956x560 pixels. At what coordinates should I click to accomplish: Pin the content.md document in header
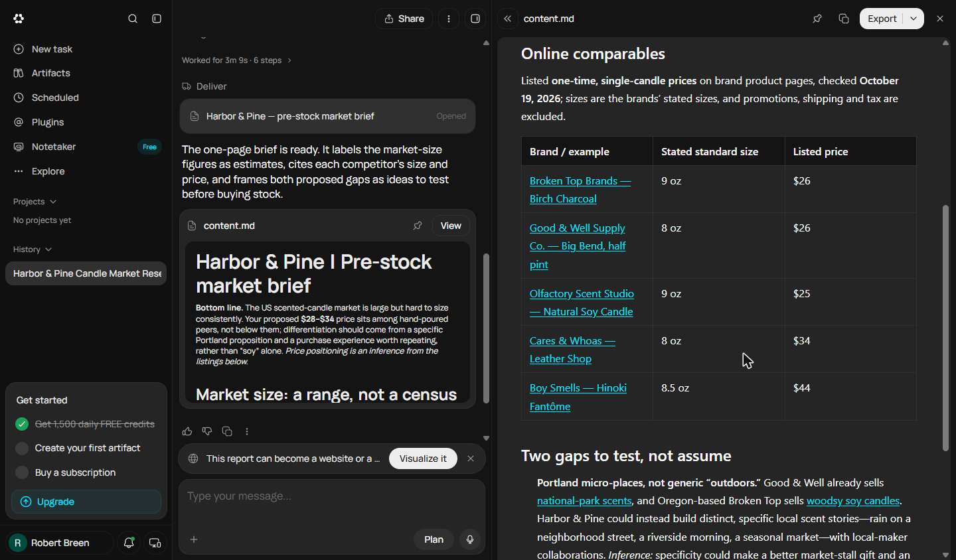817,19
